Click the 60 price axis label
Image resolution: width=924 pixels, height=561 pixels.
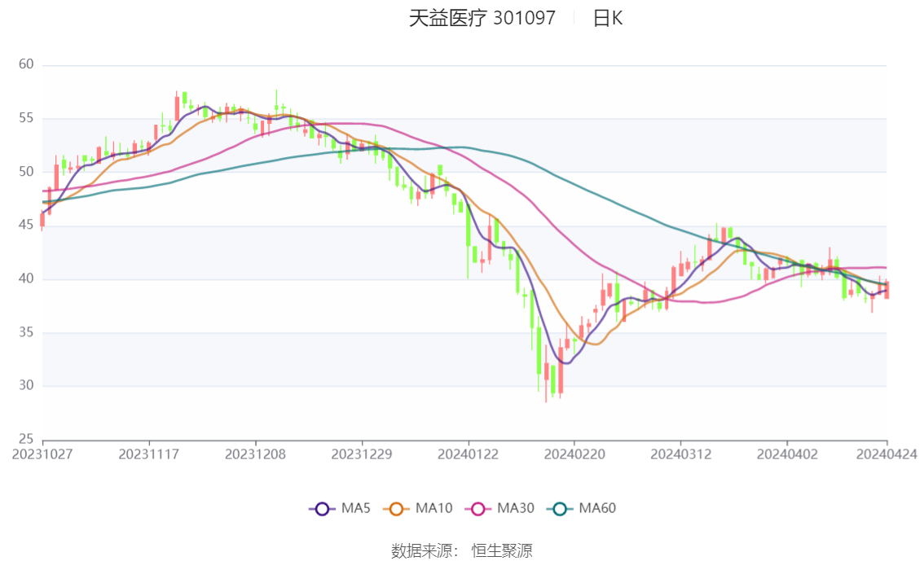(x=26, y=64)
